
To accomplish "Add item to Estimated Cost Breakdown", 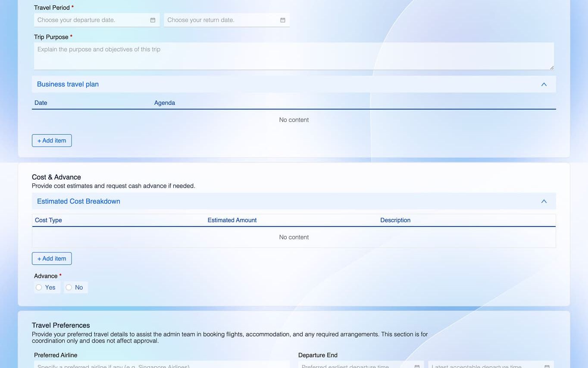I will (x=52, y=259).
